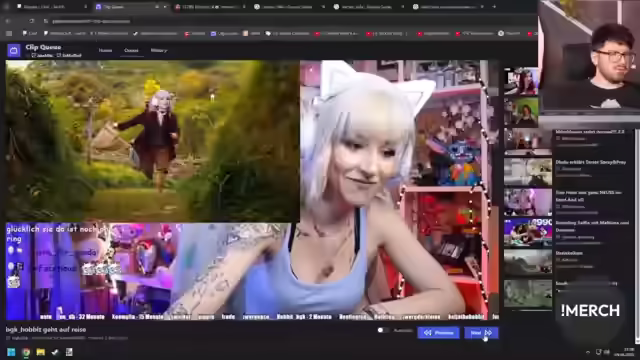Select the first queued clip thumbnail
This screenshot has width=640, height=360.
521,81
